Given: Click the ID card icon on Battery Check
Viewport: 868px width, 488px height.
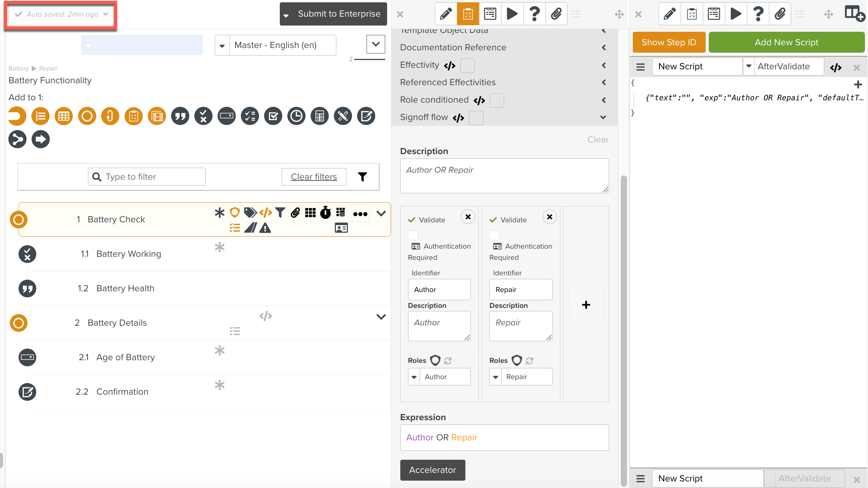Looking at the screenshot, I should (341, 228).
